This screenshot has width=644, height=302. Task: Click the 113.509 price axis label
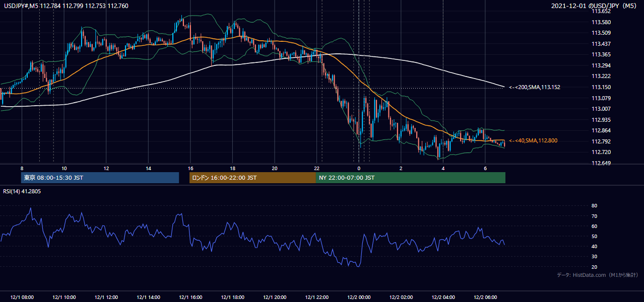[601, 33]
